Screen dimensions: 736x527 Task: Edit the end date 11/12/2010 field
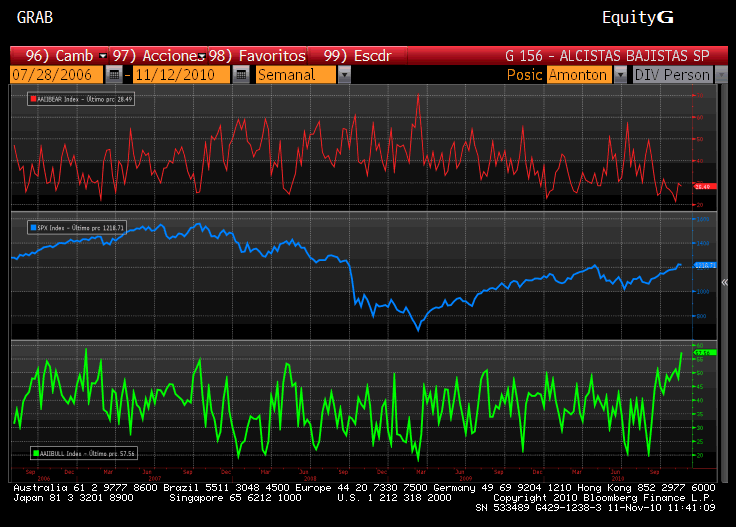(181, 75)
